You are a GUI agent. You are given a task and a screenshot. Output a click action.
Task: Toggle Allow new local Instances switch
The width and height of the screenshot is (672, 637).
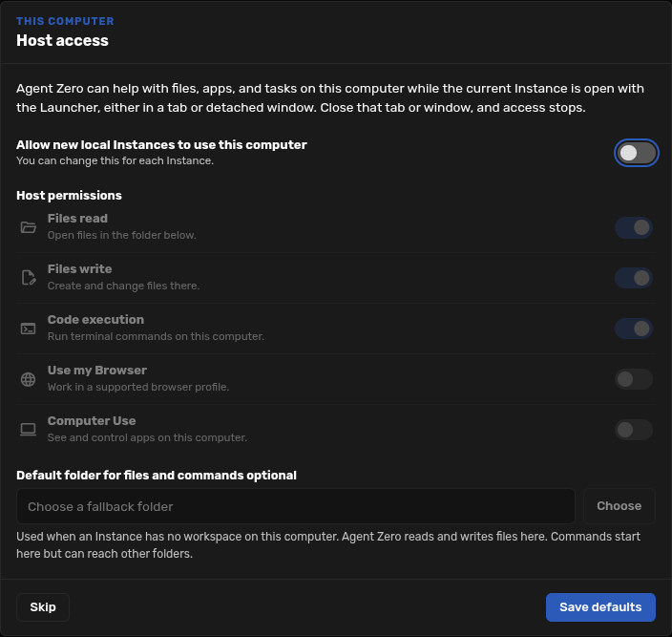click(636, 153)
